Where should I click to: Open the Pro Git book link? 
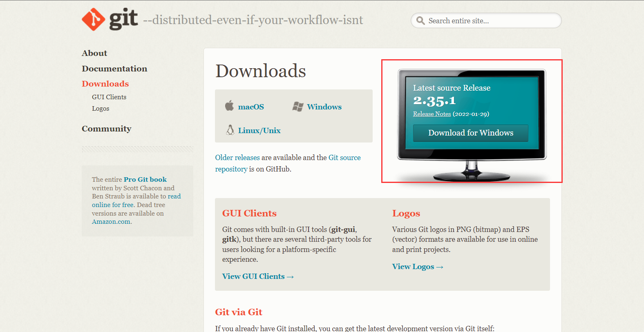point(145,179)
